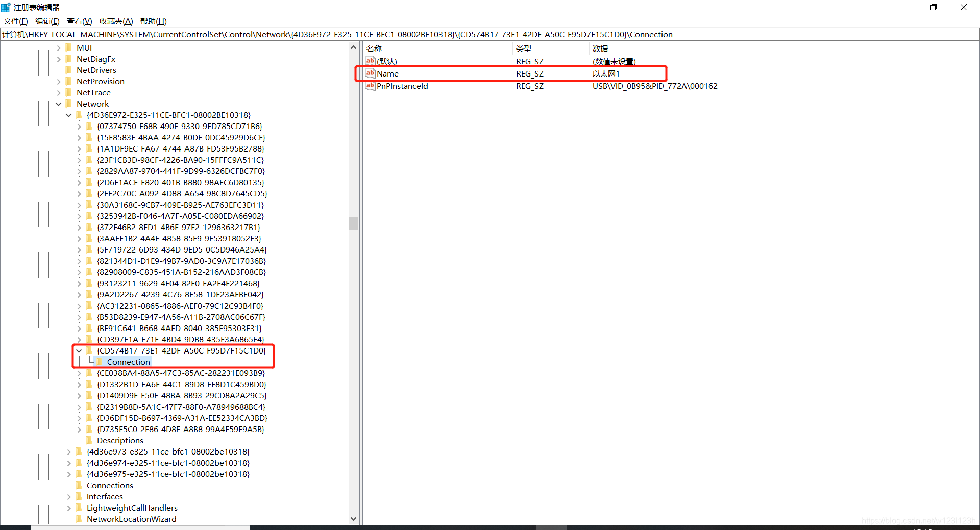Click folder icon of {4d36e973-e325-11ce-bfc1-08002be10318}

(79, 451)
